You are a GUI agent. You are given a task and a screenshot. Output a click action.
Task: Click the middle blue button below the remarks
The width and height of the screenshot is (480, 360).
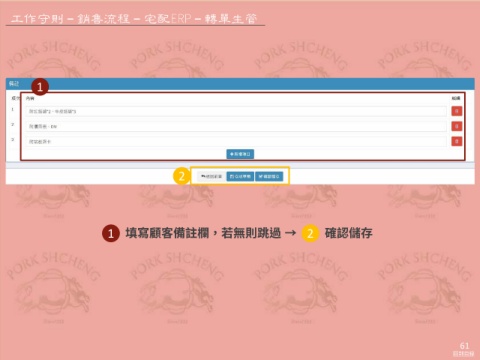click(x=240, y=176)
